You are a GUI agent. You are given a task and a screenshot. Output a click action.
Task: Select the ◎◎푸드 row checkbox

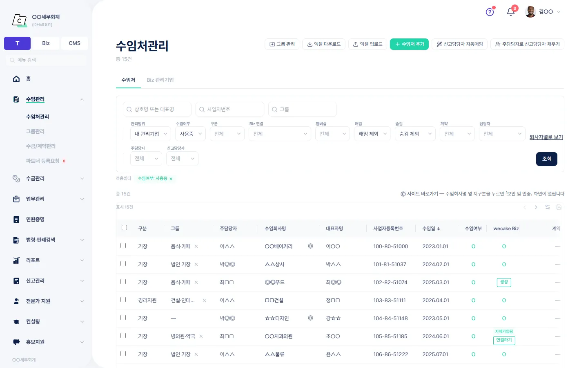click(x=123, y=282)
